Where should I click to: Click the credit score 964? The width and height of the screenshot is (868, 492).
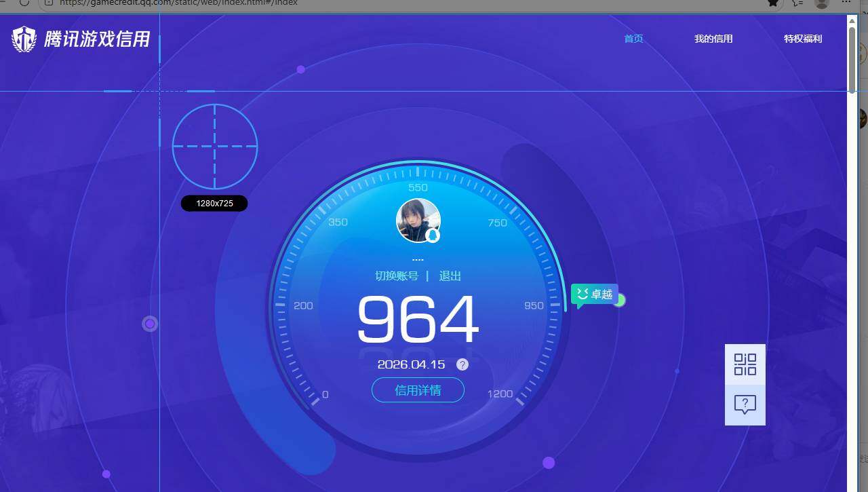(418, 320)
